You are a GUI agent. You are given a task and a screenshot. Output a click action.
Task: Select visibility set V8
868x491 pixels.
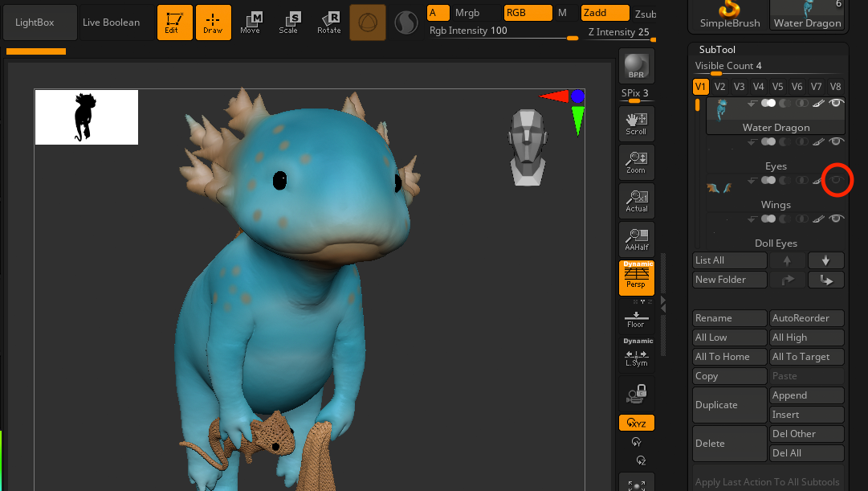[835, 87]
